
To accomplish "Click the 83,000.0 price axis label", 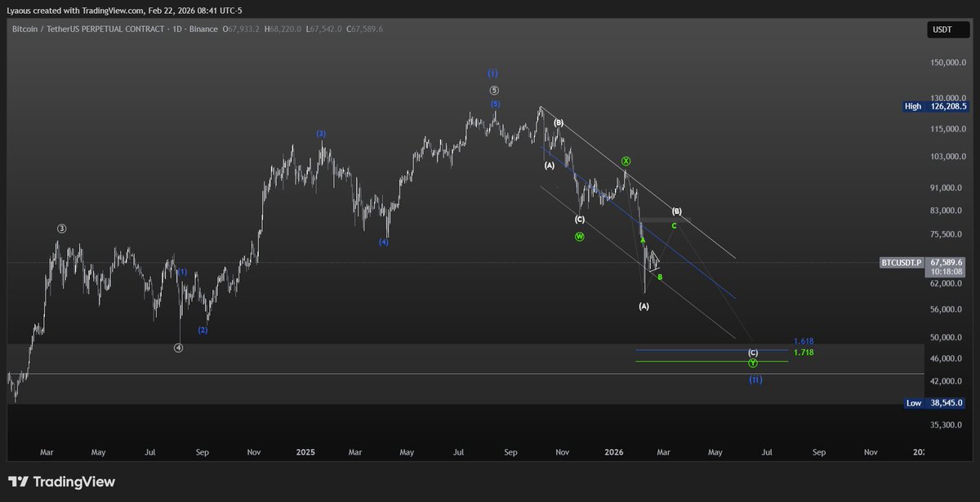I will 947,211.
